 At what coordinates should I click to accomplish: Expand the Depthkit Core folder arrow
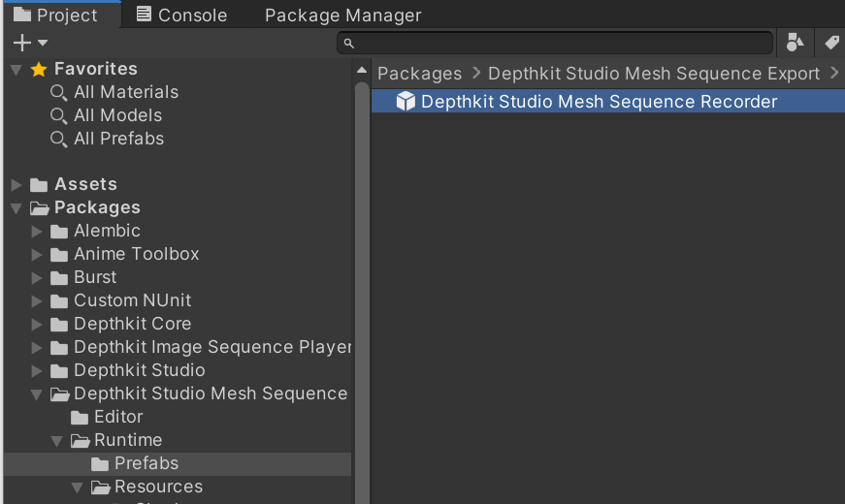click(37, 324)
